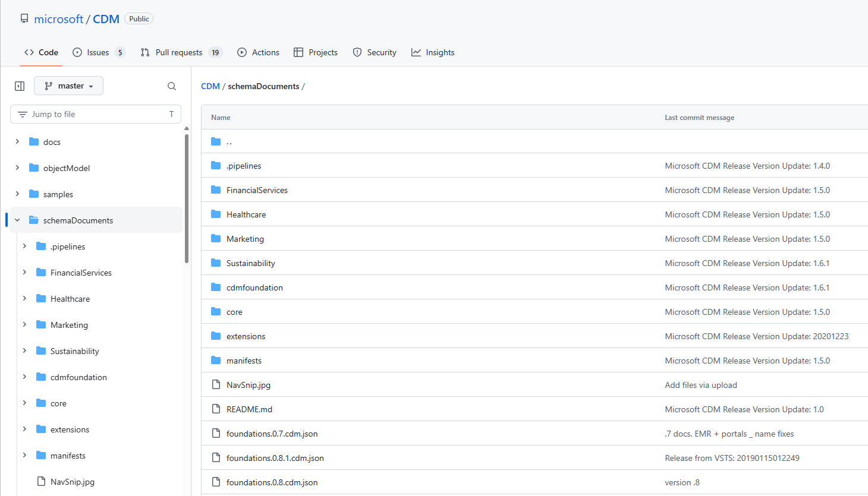Open the 'Add files via upload' commit

coord(701,385)
